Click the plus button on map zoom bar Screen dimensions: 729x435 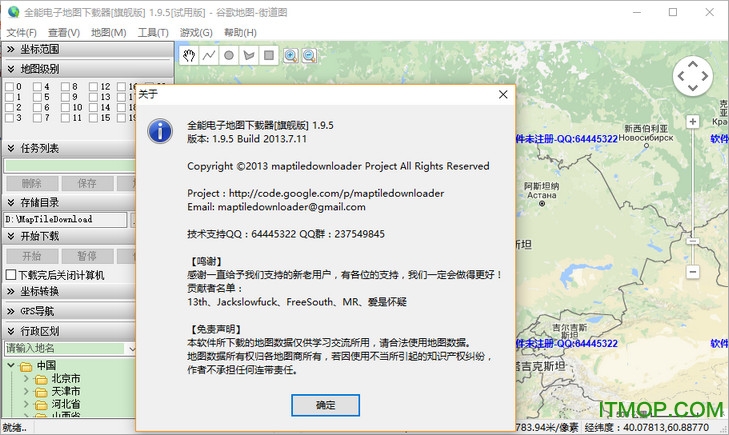click(x=693, y=122)
